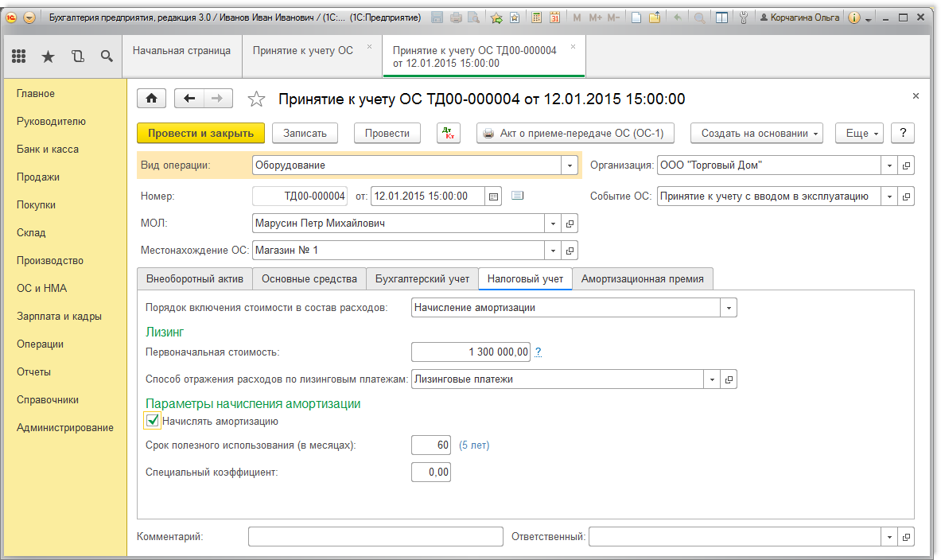Expand Вид операции dropdown

tap(570, 165)
